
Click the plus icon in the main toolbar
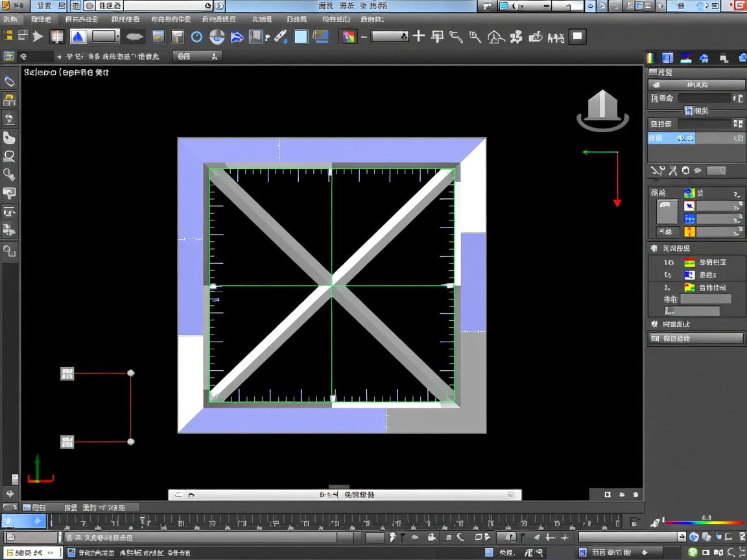click(x=419, y=36)
